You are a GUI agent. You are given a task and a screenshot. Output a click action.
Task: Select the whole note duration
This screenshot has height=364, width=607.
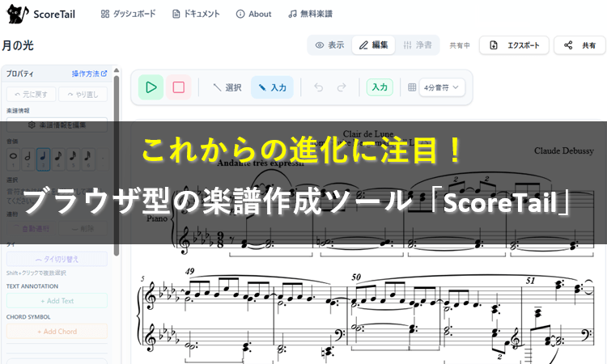pos(13,158)
